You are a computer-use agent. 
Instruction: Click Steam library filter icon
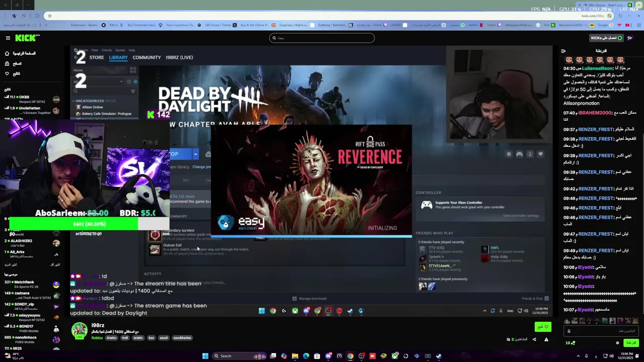tap(133, 91)
